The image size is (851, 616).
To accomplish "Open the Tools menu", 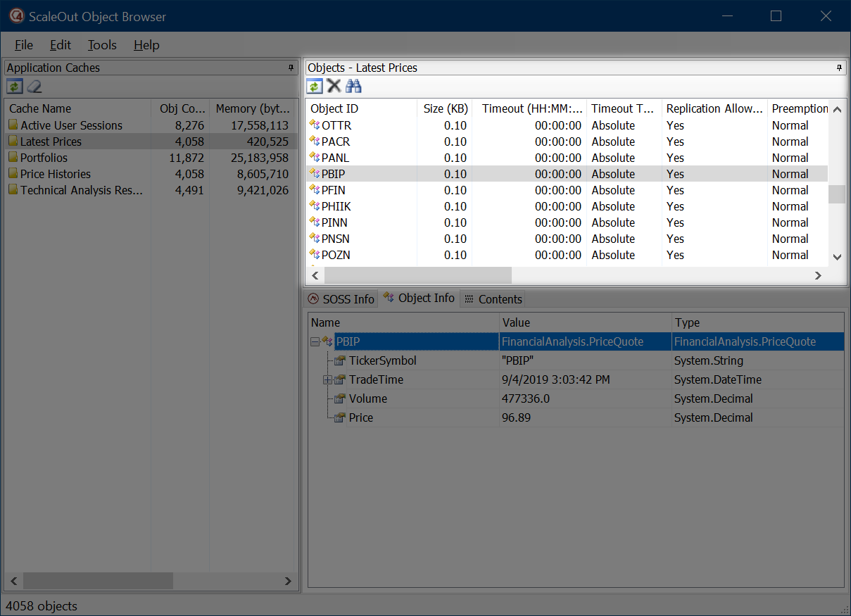I will (102, 45).
